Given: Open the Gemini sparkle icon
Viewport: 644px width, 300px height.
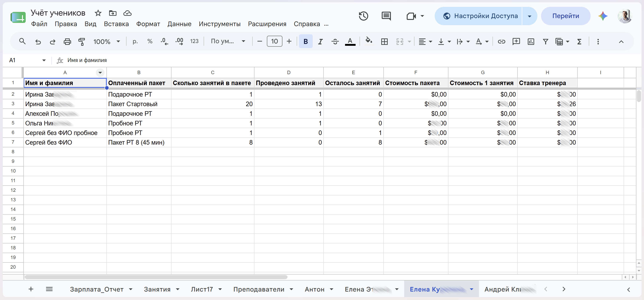Looking at the screenshot, I should click(603, 16).
